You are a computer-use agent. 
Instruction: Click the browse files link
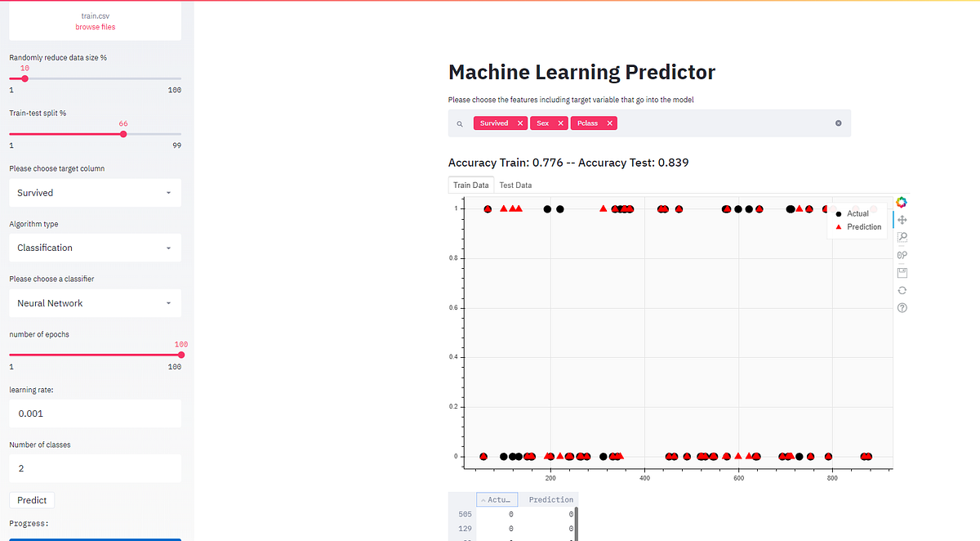pyautogui.click(x=96, y=26)
